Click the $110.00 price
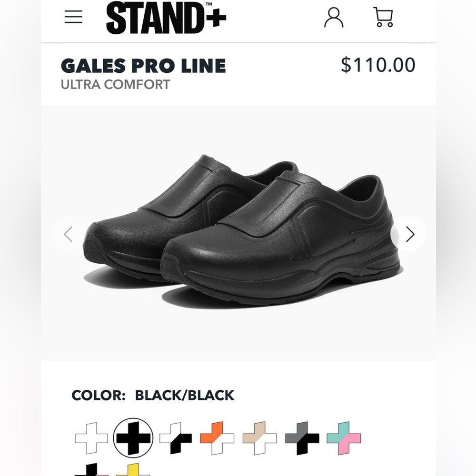 pos(378,65)
